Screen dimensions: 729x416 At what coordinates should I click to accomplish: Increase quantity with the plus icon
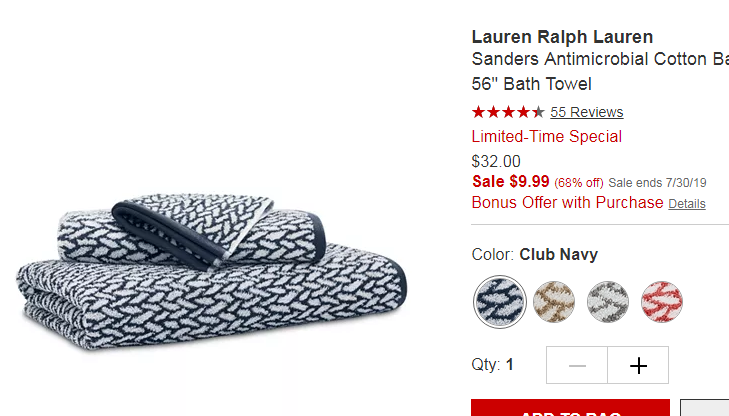[638, 365]
